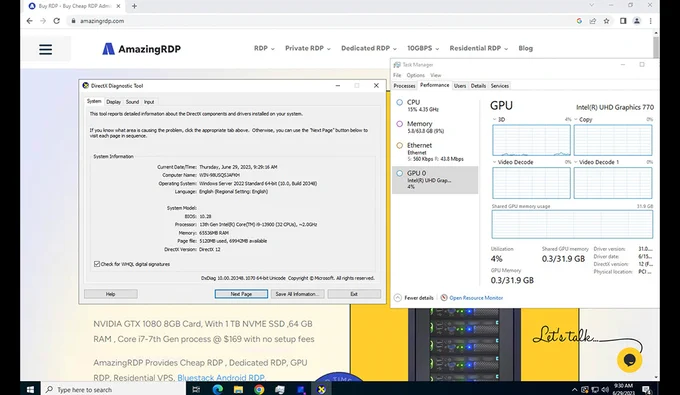The image size is (680, 395).
Task: Toggle the Chrome side panel
Action: point(623,21)
